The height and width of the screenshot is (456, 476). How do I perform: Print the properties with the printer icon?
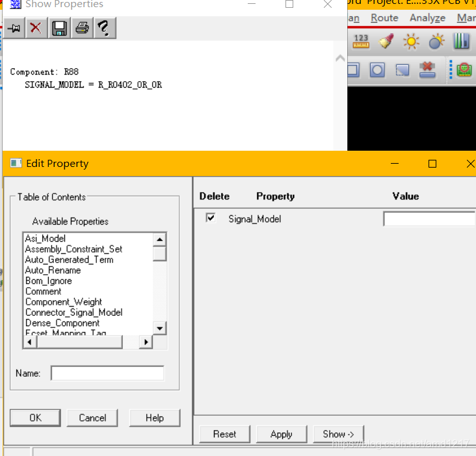81,28
